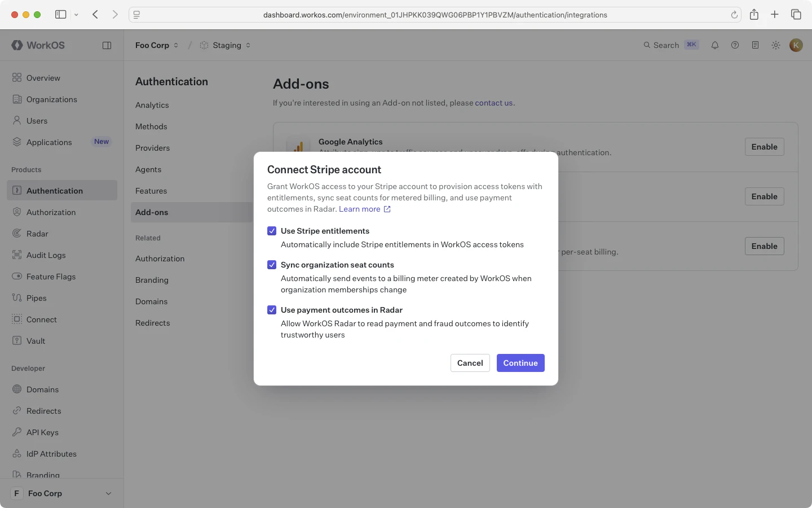This screenshot has height=508, width=812.
Task: Uncheck Use Stripe entitlements checkbox
Action: tap(272, 231)
